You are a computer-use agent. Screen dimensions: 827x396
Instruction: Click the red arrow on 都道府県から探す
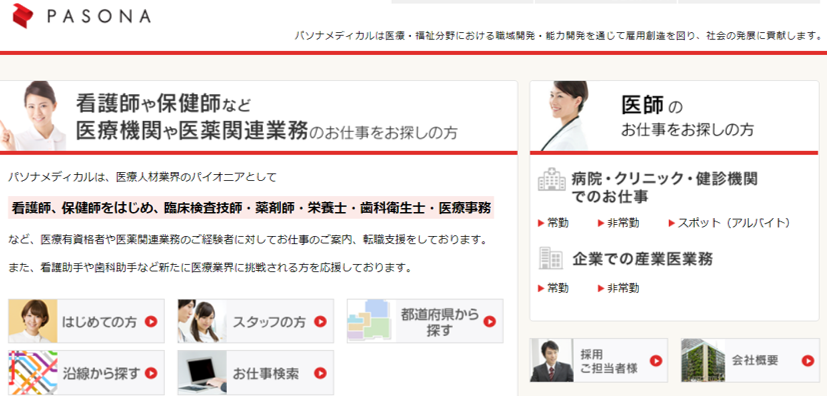[489, 321]
